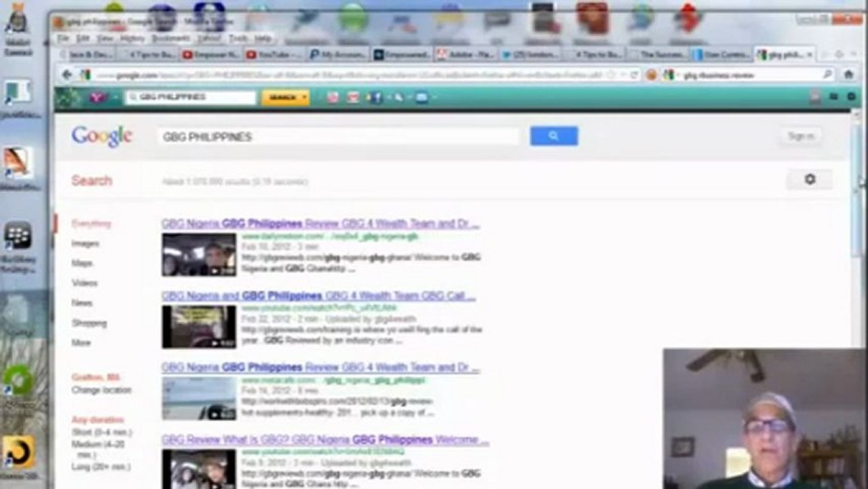Select Videos in search sidebar
The image size is (868, 489).
coord(84,283)
